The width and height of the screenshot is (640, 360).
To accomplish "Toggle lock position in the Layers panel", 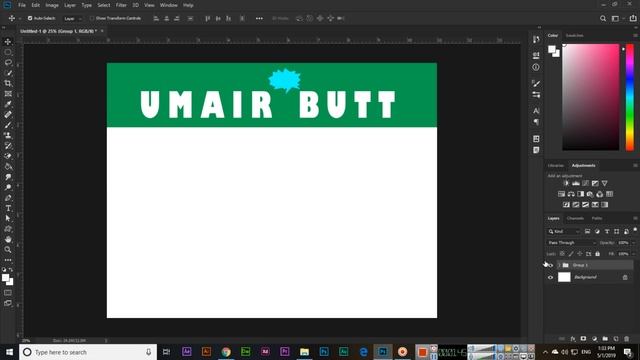I will [x=580, y=254].
